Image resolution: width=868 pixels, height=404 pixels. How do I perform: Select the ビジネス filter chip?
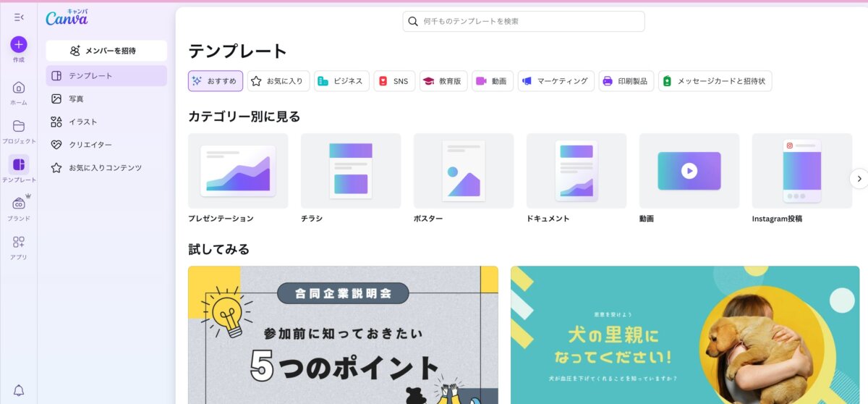tap(341, 81)
